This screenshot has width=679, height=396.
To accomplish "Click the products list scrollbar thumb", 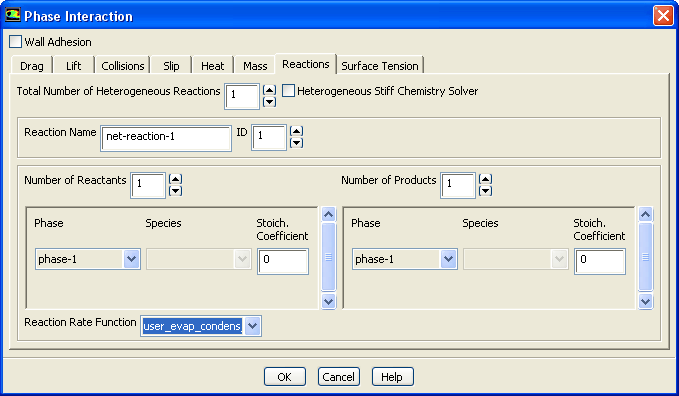I will [646, 257].
